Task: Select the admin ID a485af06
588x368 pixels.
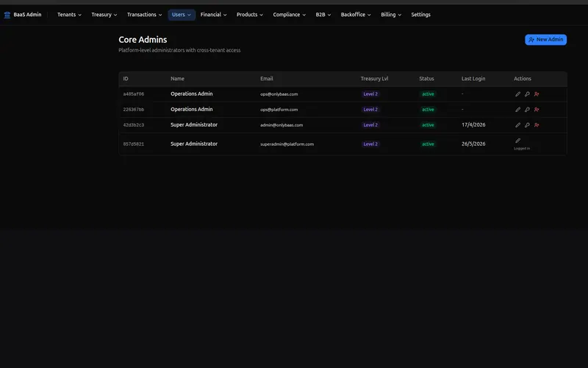Action: click(134, 94)
